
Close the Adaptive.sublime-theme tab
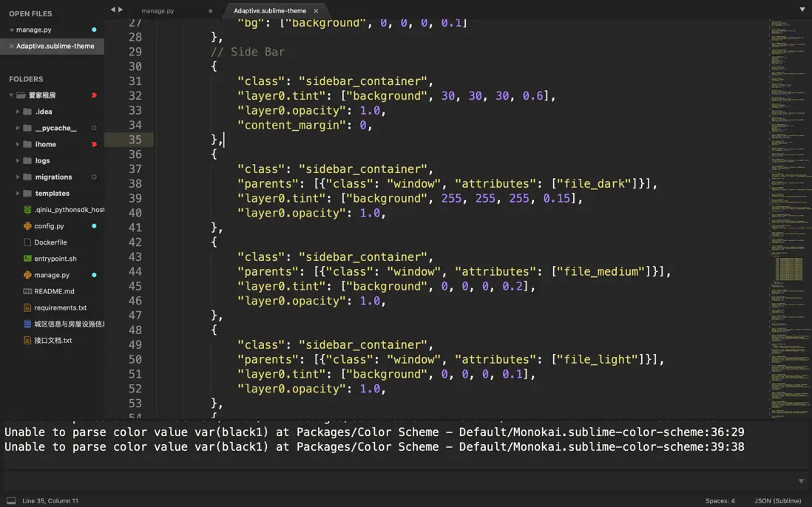pos(316,11)
